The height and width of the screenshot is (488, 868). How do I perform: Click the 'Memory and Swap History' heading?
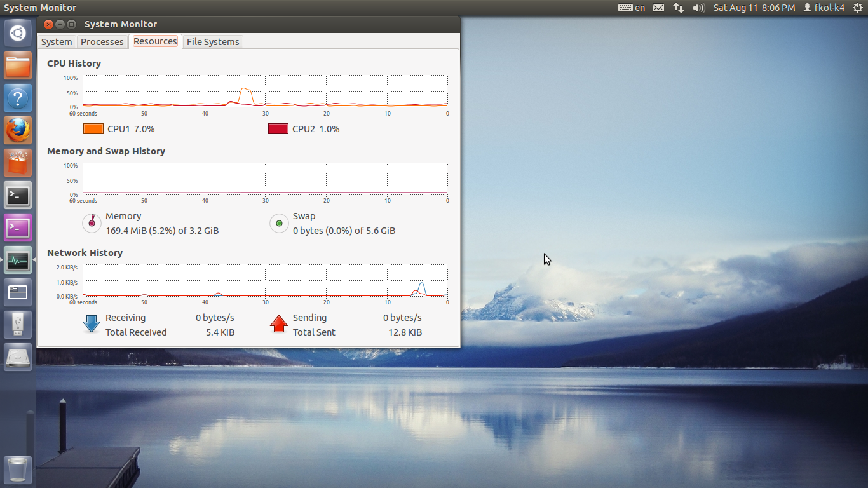pyautogui.click(x=106, y=151)
